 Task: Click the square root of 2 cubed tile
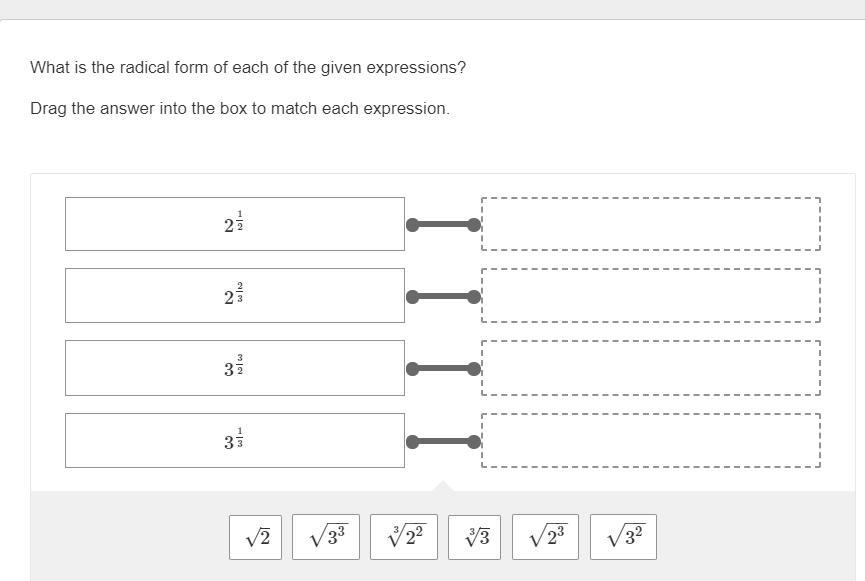546,537
